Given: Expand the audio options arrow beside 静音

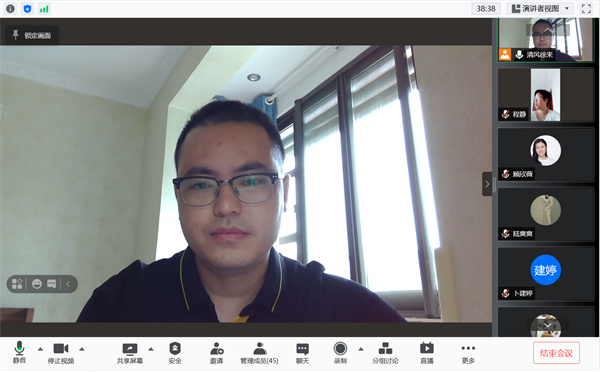Looking at the screenshot, I should [x=40, y=349].
